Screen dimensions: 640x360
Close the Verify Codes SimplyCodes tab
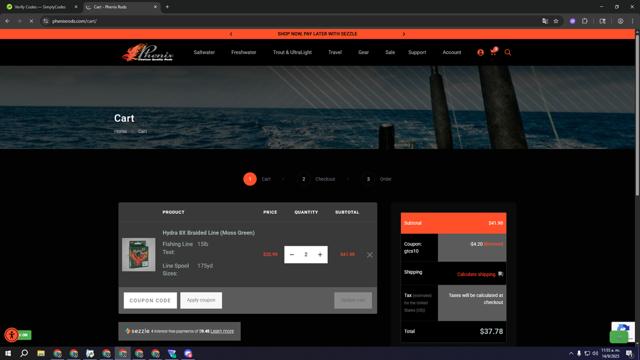click(x=76, y=7)
